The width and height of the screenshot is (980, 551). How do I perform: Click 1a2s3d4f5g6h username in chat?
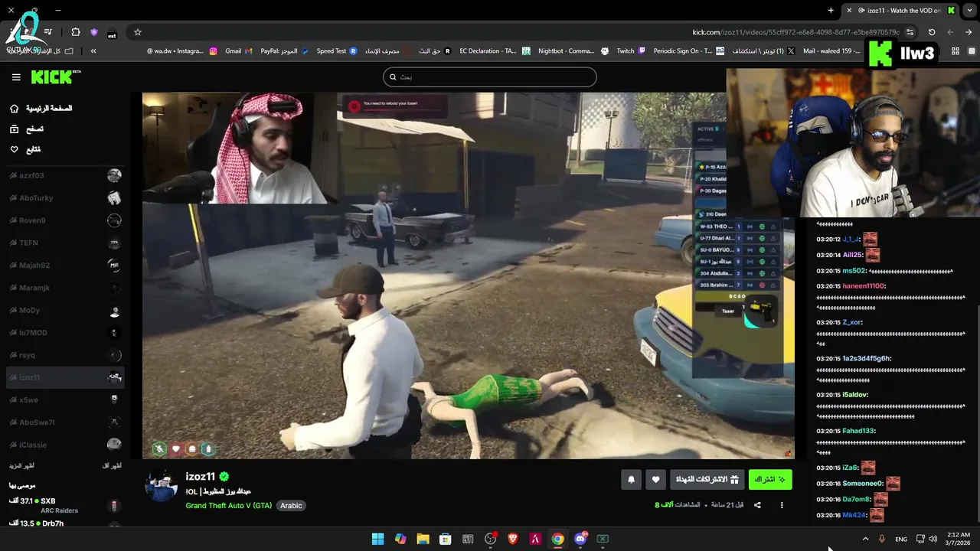tap(866, 358)
